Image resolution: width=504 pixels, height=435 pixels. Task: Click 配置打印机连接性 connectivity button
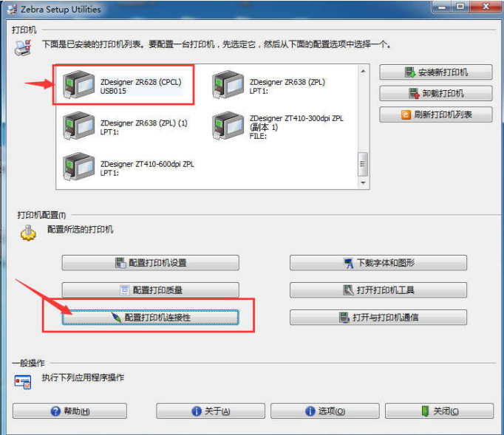(x=151, y=318)
